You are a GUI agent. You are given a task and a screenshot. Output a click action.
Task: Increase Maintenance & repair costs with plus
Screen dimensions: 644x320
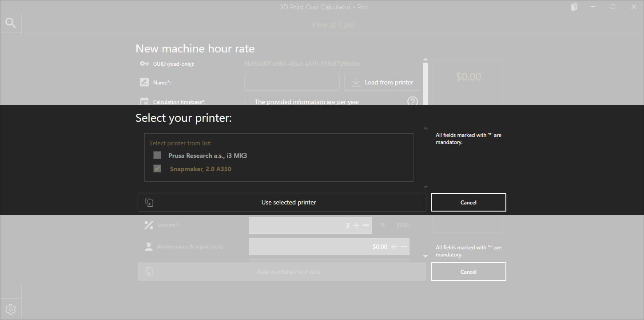(x=394, y=247)
